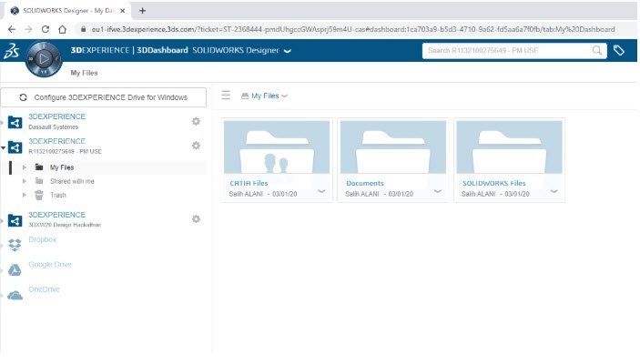This screenshot has width=640, height=364.
Task: Click the Dassault Systèmes 3DEXPERIENCE drive icon
Action: pos(15,122)
